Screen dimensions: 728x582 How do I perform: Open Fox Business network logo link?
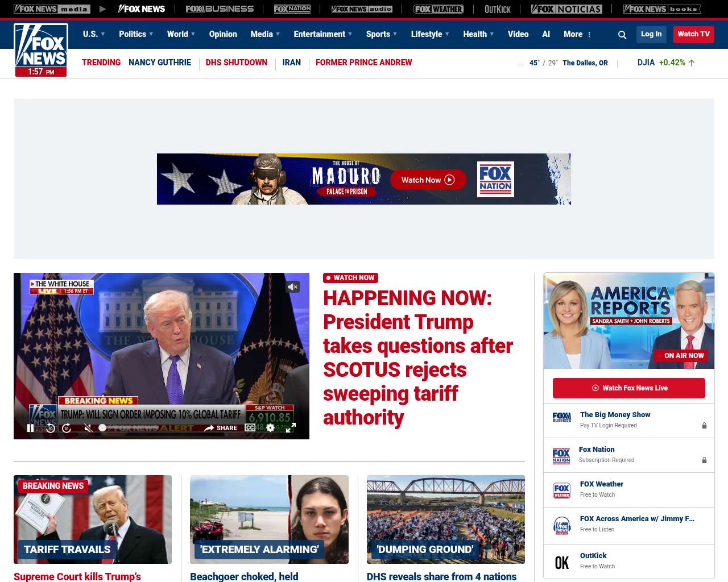220,9
